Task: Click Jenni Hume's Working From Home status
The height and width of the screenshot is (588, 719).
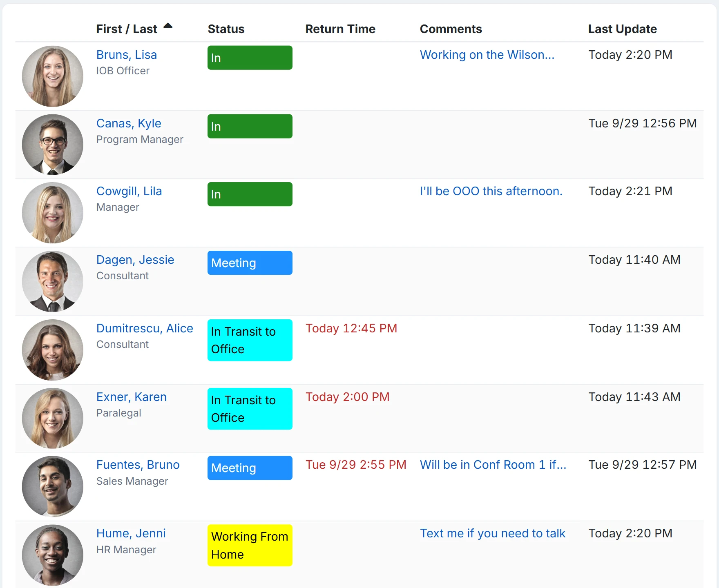Action: (250, 545)
